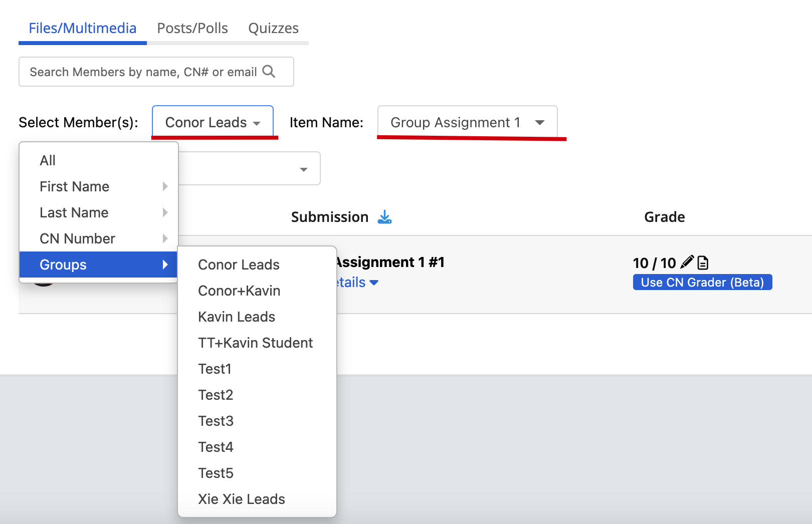The width and height of the screenshot is (812, 524).
Task: Click the magnifier search icon
Action: coord(269,72)
